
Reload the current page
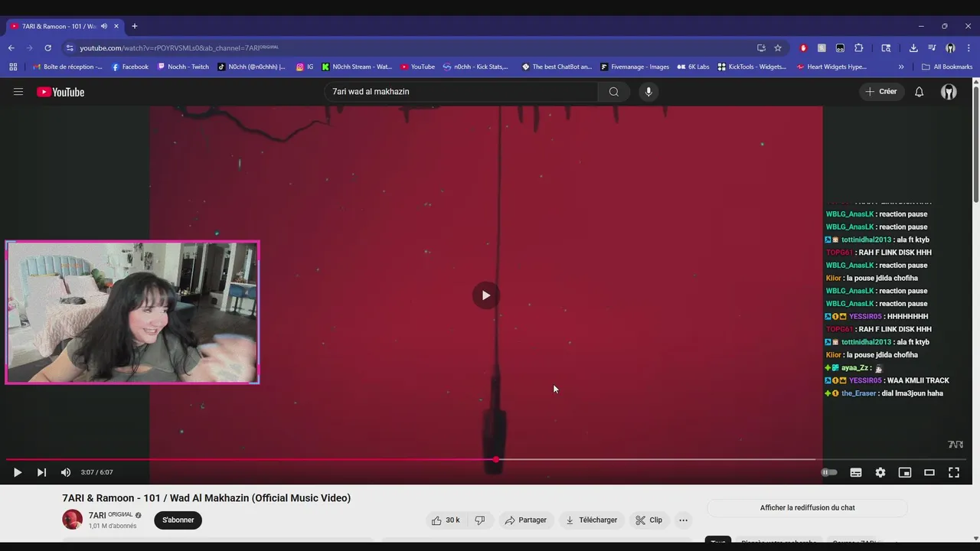tap(47, 47)
